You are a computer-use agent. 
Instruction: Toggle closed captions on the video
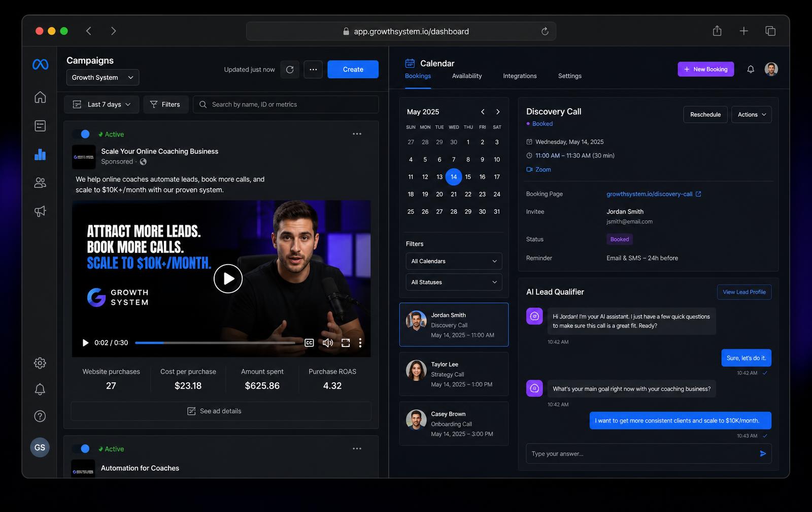coord(309,343)
